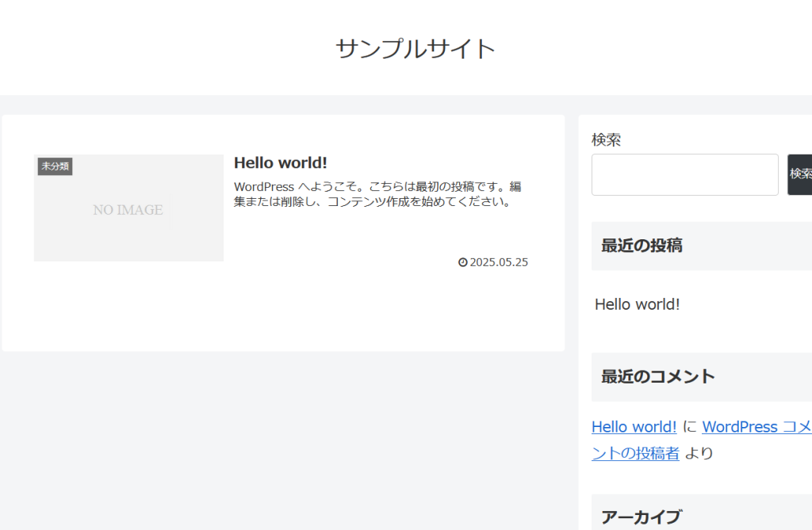Select the 未分類 category badge
This screenshot has height=530, width=812.
click(x=56, y=166)
